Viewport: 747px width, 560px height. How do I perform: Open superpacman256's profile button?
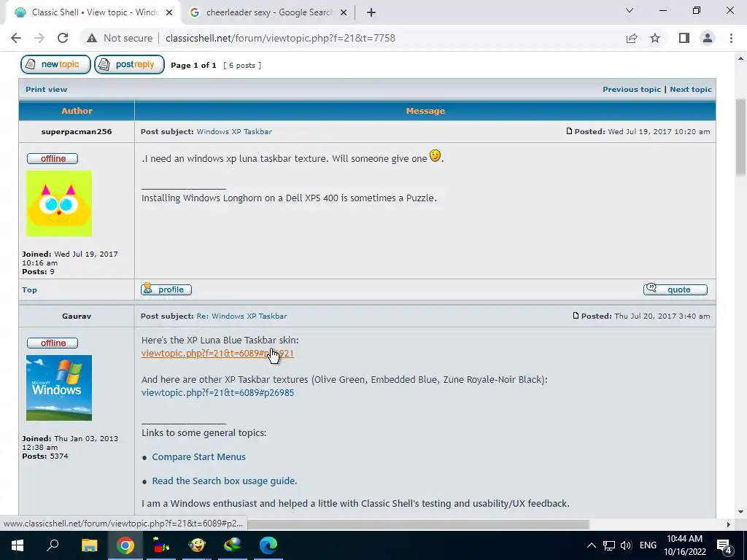click(x=166, y=289)
